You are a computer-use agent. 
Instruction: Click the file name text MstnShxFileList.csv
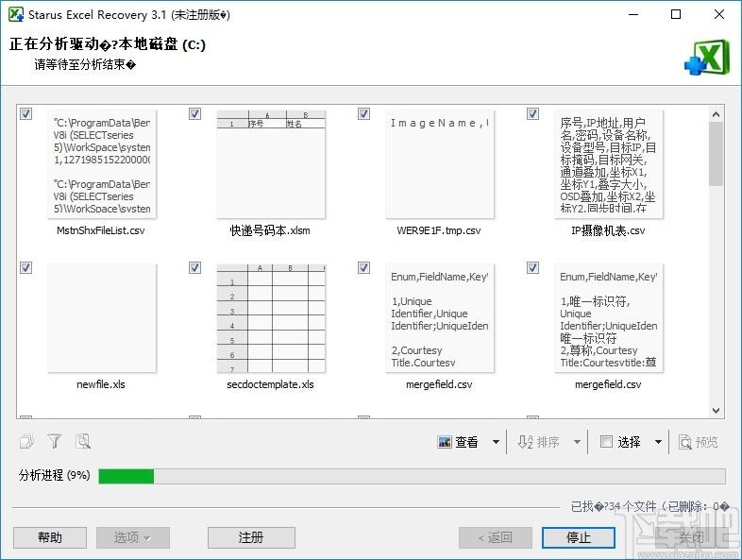101,230
